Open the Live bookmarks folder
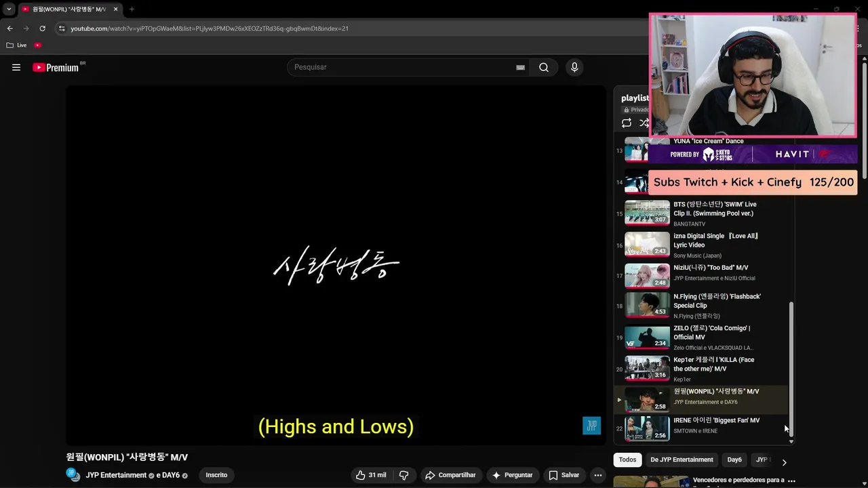Viewport: 868px width, 488px height. [16, 45]
